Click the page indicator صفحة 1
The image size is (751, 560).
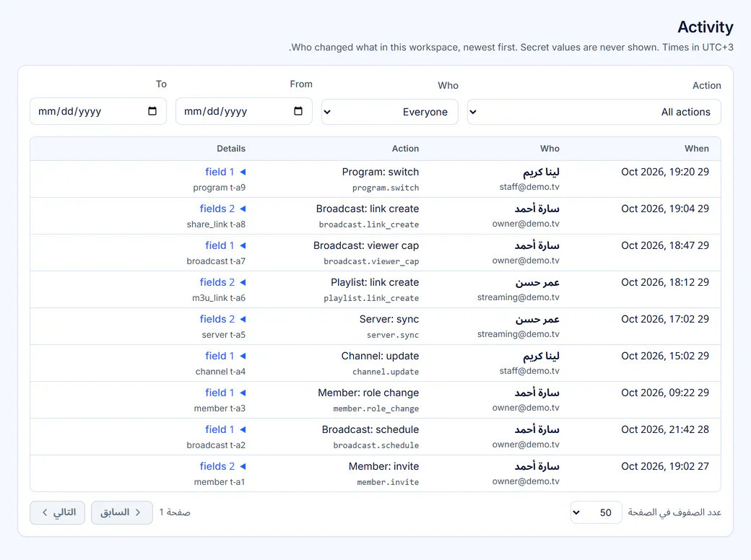tap(175, 512)
